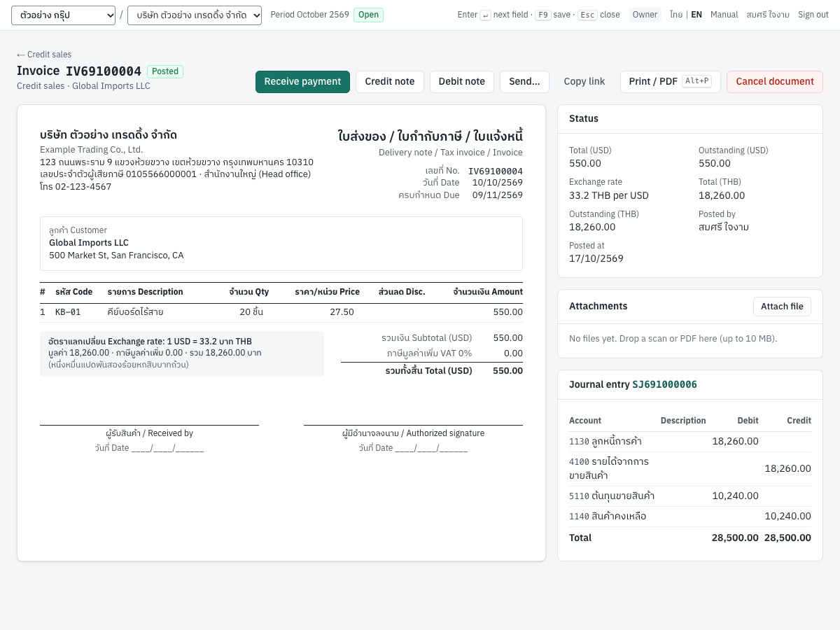Screen dimensions: 840x630
Task: Click the Posted at date 17/10/2569
Action: [x=596, y=258]
